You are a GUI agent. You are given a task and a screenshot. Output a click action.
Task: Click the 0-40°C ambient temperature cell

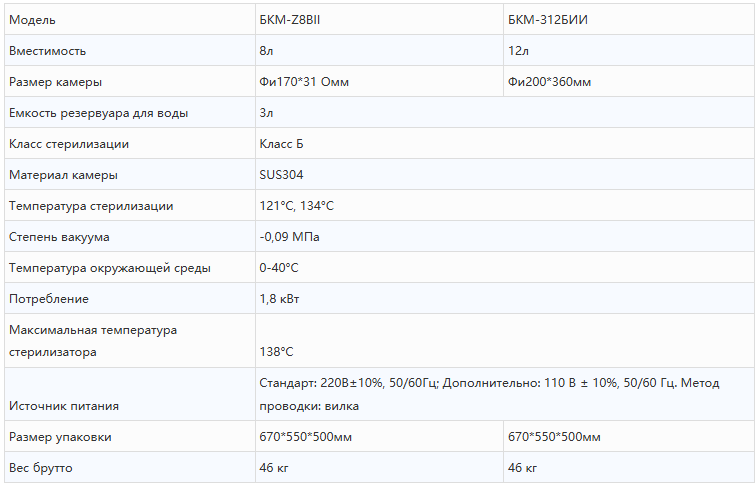[505, 268]
